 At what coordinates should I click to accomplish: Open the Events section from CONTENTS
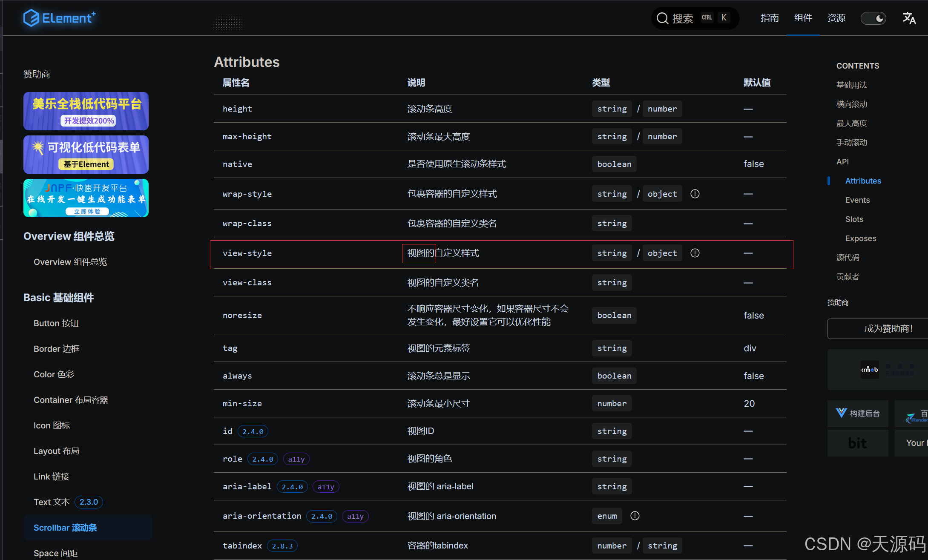(857, 200)
